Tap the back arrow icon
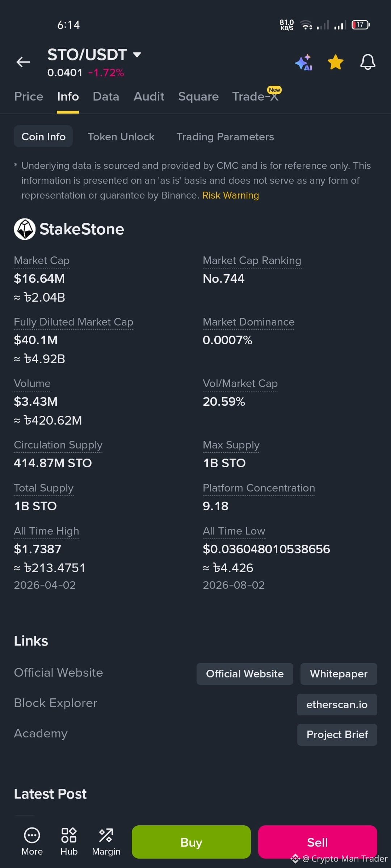The width and height of the screenshot is (391, 868). click(x=23, y=62)
